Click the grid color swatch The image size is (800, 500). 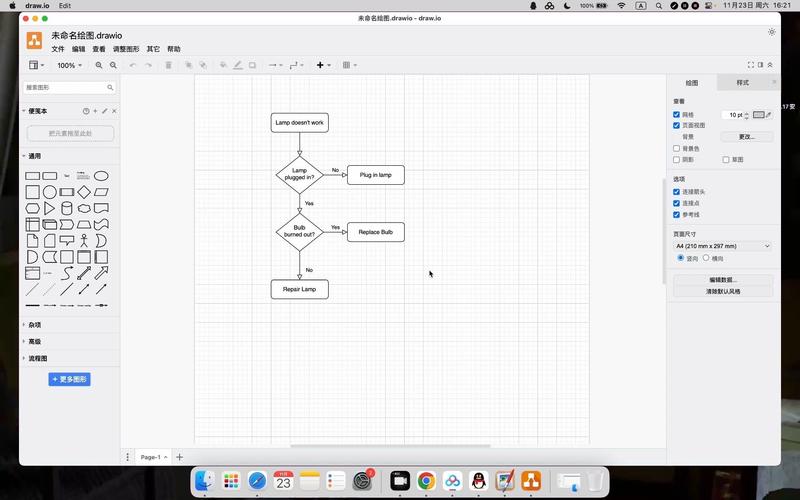point(758,115)
